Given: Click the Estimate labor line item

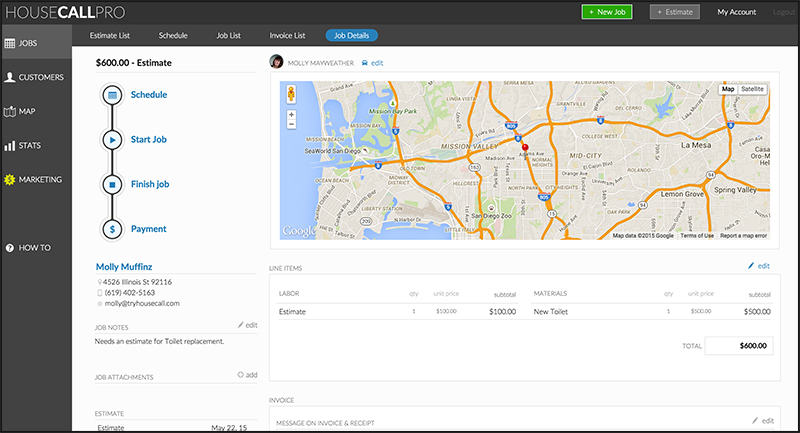Looking at the screenshot, I should pos(292,312).
